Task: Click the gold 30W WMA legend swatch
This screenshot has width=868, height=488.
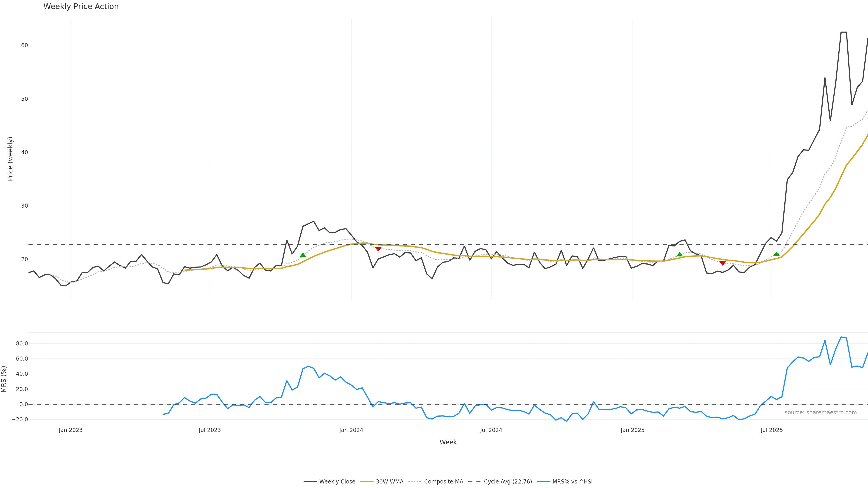Action: click(367, 482)
